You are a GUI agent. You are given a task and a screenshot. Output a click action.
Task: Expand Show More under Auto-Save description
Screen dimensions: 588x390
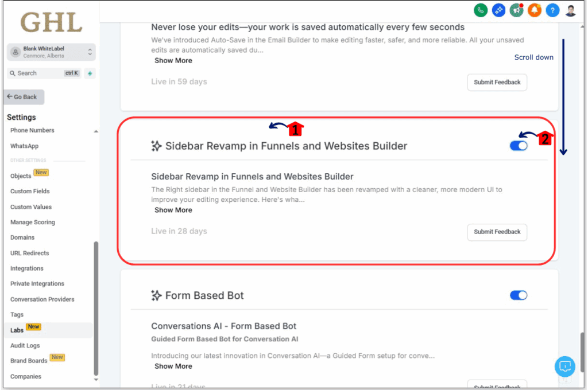(173, 61)
